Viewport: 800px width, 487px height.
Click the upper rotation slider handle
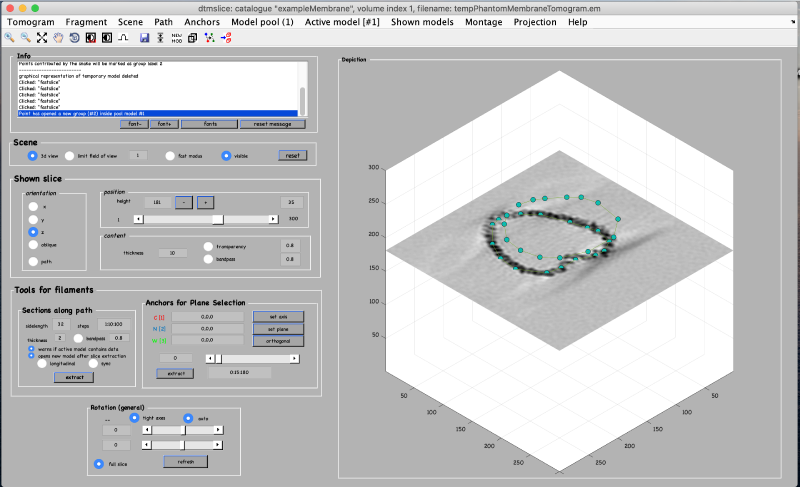click(x=184, y=430)
